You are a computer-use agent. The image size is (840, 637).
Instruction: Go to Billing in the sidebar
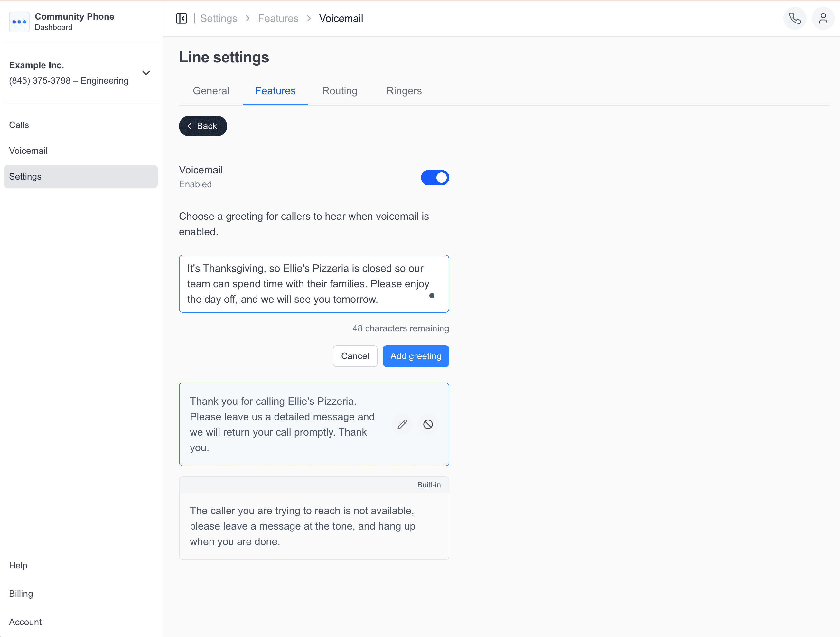[21, 593]
